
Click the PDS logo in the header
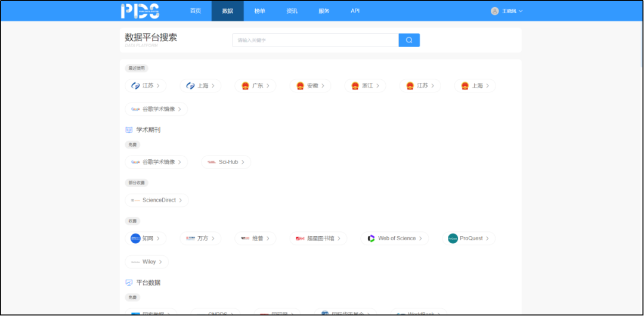[x=140, y=11]
